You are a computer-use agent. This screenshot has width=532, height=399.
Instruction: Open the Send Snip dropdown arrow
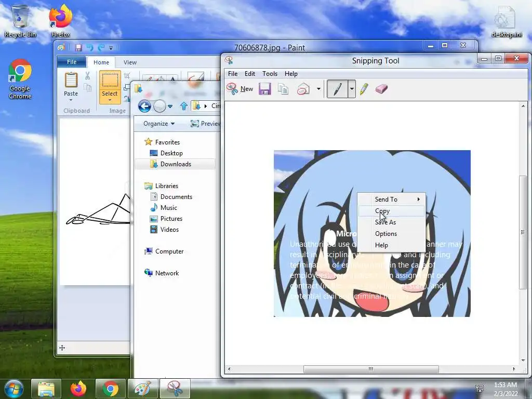coord(318,89)
